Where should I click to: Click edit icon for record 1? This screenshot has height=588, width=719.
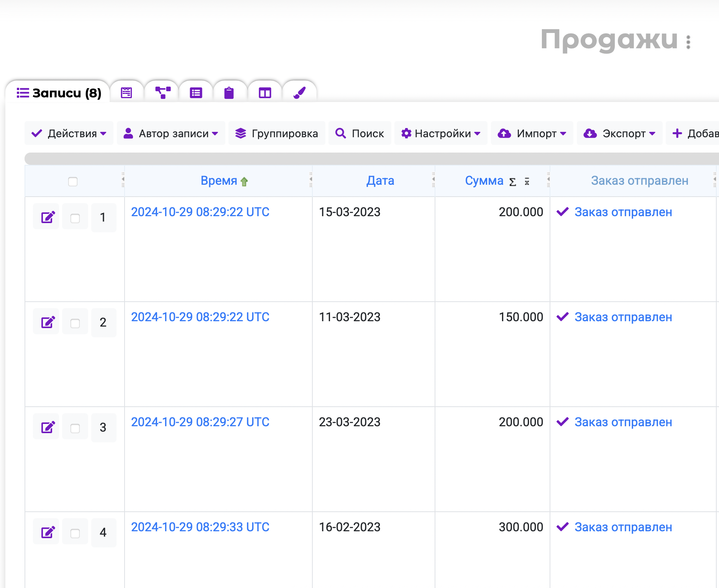point(48,217)
